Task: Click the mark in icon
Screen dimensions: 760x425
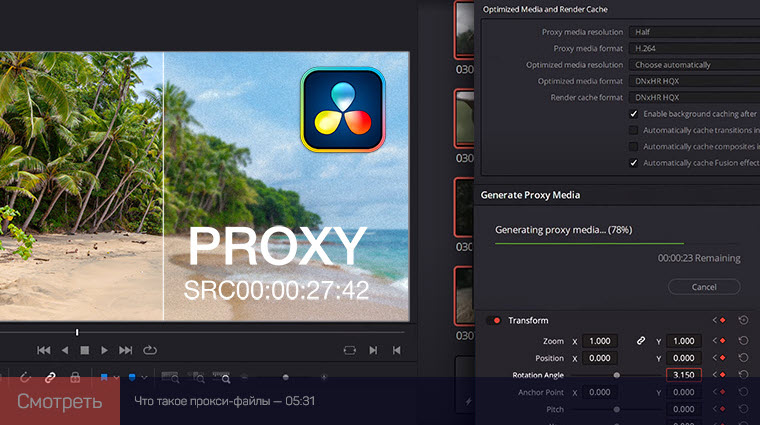Action: pos(373,350)
